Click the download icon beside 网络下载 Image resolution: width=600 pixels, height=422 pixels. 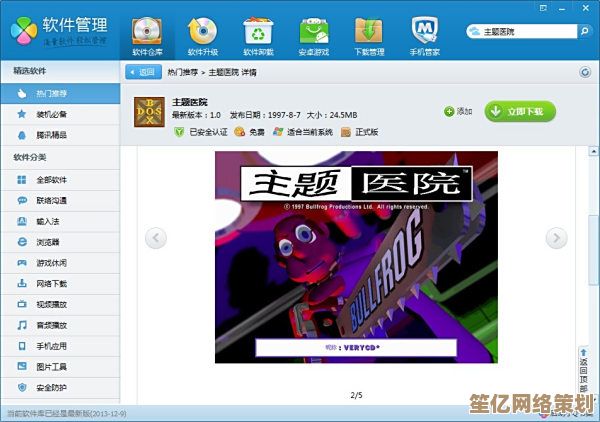tap(22, 284)
